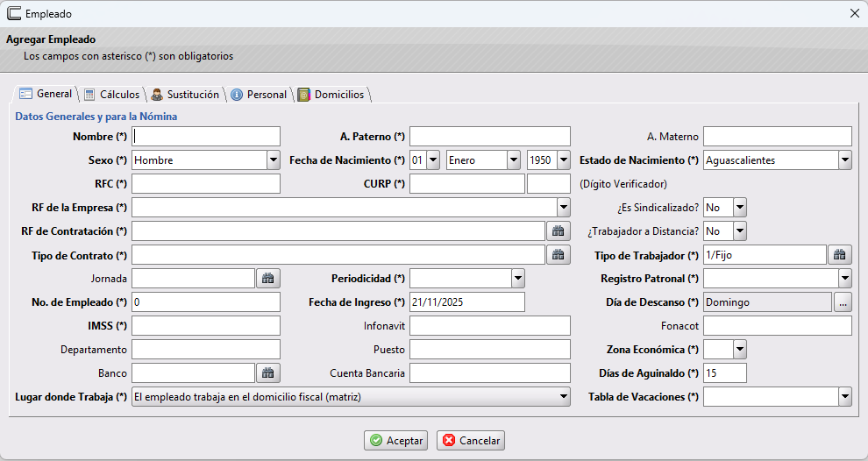Open binoculars search for Tipo de Contrato

(x=558, y=255)
